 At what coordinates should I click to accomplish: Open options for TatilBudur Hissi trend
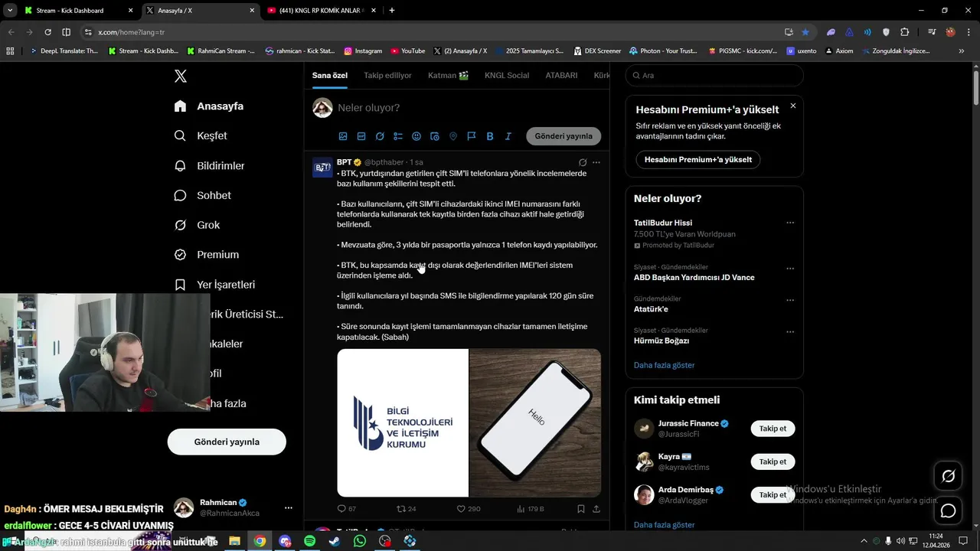(x=790, y=223)
